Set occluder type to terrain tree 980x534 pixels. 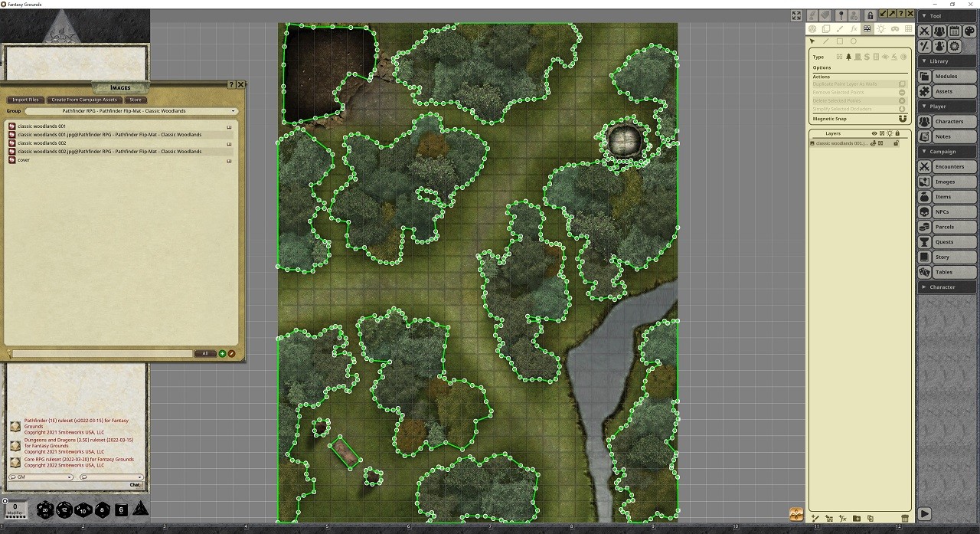848,57
